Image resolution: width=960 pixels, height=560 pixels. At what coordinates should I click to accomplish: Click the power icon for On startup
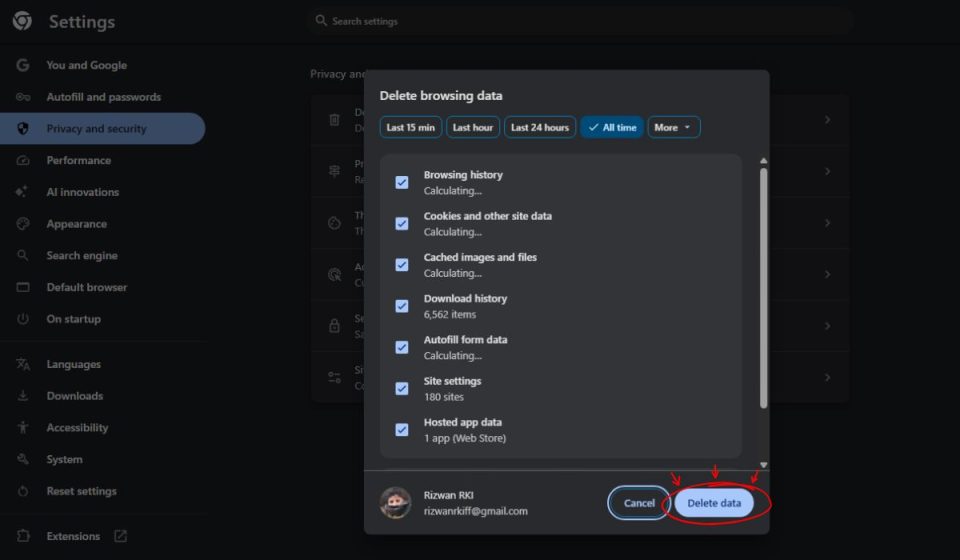click(23, 319)
